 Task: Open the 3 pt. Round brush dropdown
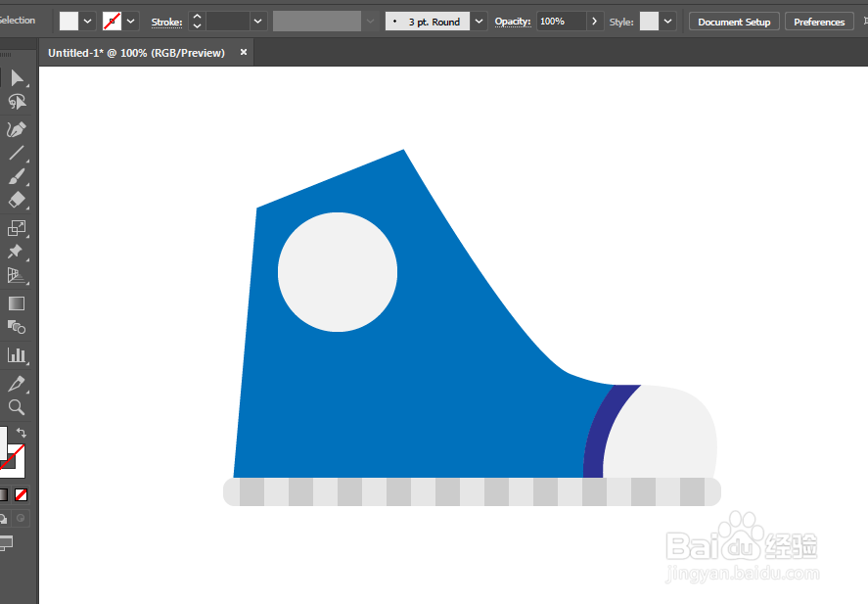point(479,22)
